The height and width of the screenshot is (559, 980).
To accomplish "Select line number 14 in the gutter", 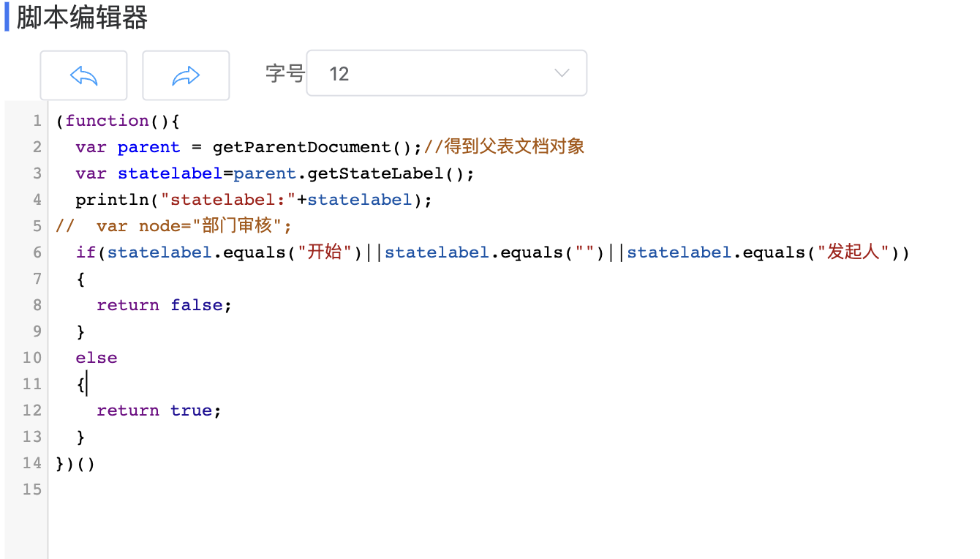I will coord(32,463).
